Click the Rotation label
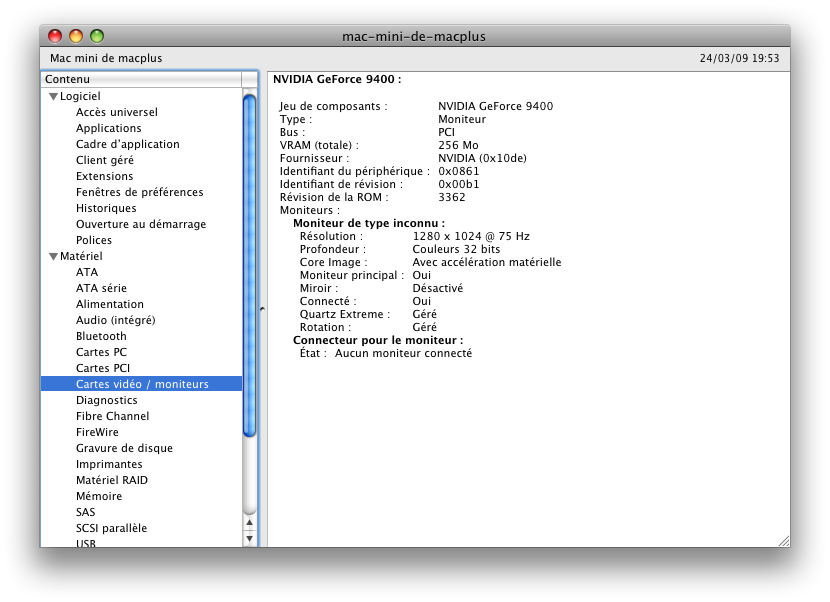 coord(325,327)
